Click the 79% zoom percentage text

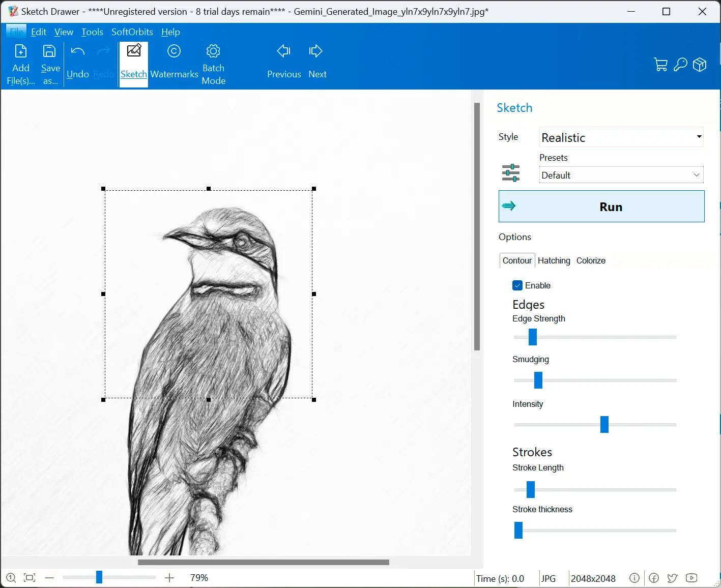199,578
